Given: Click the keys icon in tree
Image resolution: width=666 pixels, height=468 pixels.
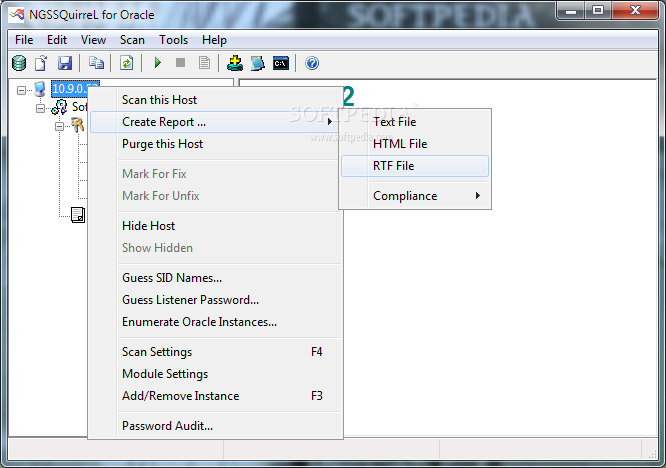Looking at the screenshot, I should click(78, 125).
